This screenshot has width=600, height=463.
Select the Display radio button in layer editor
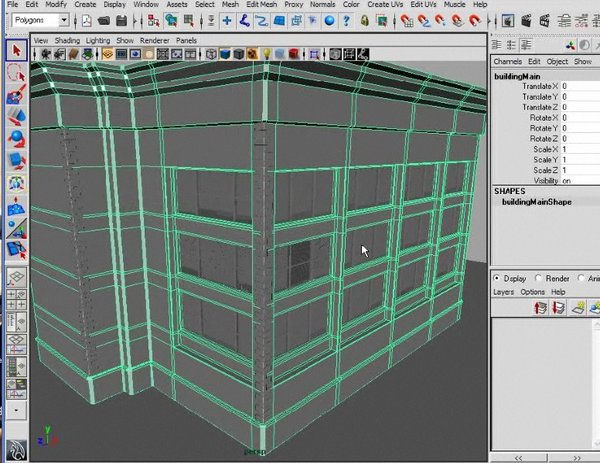(497, 278)
